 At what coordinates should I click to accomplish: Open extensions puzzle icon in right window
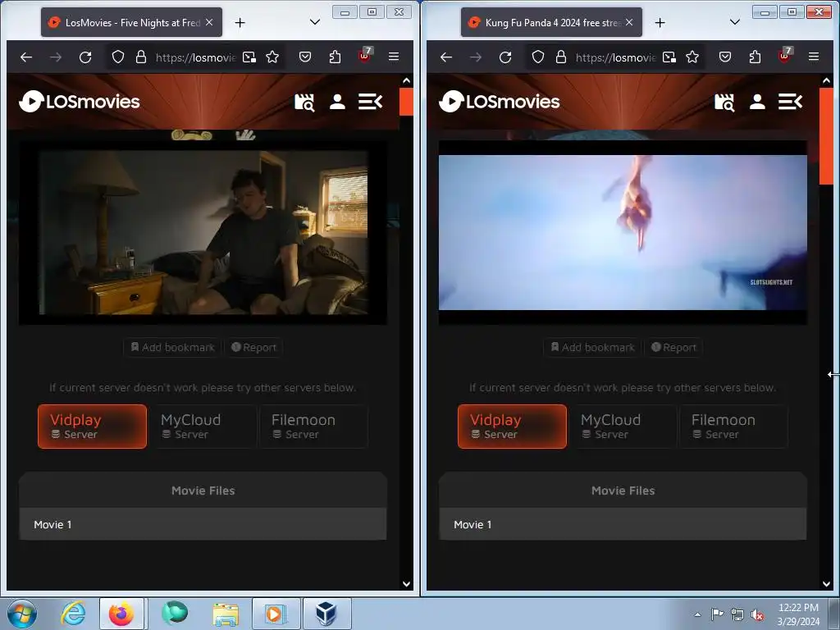(x=755, y=57)
